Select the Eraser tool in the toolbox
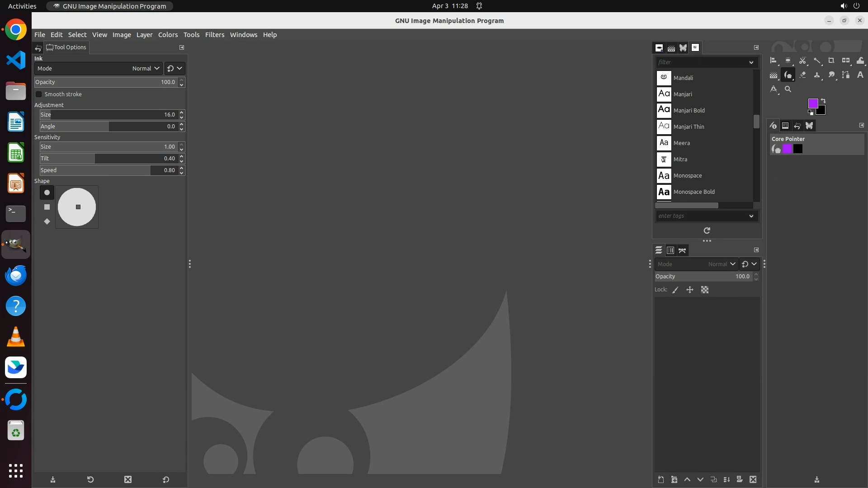This screenshot has width=868, height=488. coord(802,75)
